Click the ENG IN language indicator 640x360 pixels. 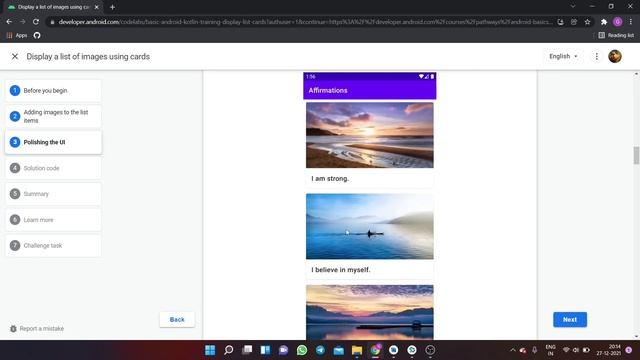click(x=550, y=350)
